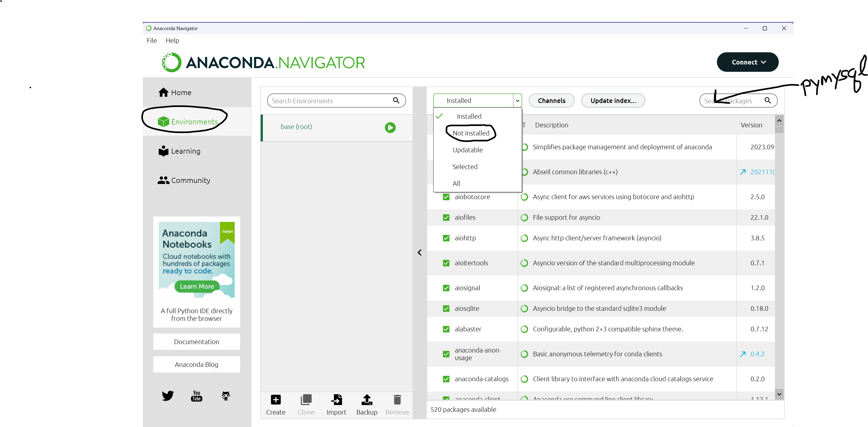The width and height of the screenshot is (868, 427).
Task: Toggle the aiofiles package checkbox
Action: 446,217
